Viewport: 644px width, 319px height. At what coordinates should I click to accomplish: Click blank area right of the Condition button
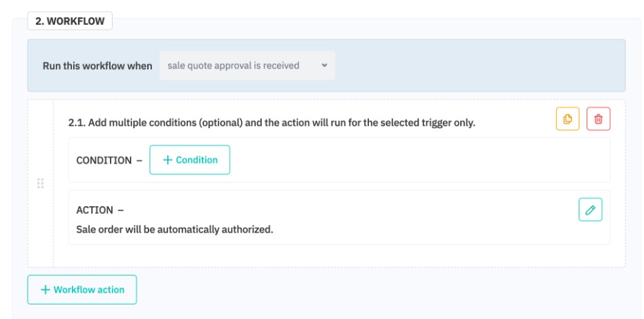[x=415, y=160]
